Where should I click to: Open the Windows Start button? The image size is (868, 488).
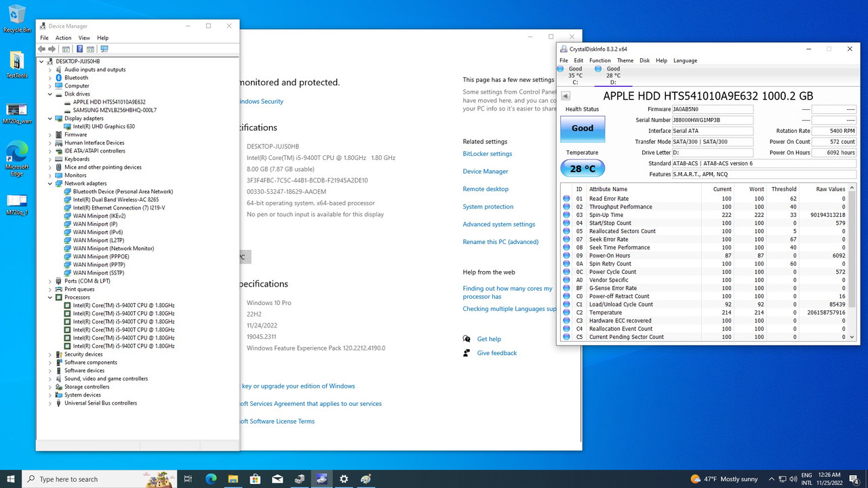[11, 479]
